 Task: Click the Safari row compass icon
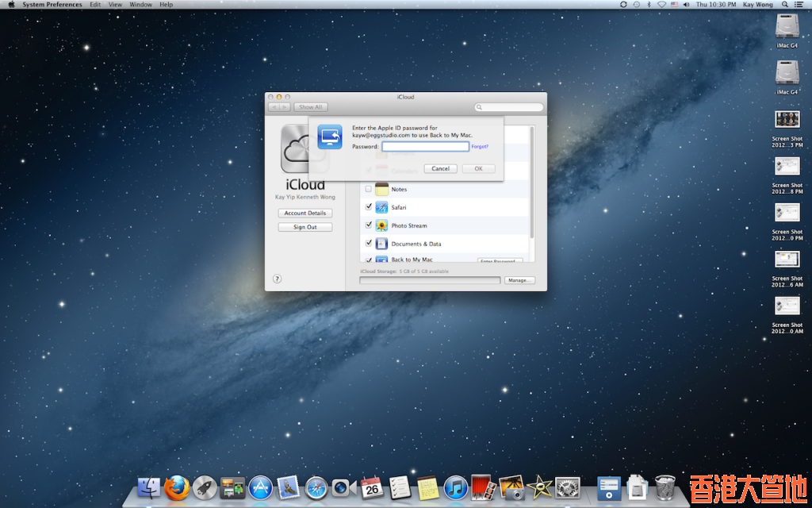381,207
